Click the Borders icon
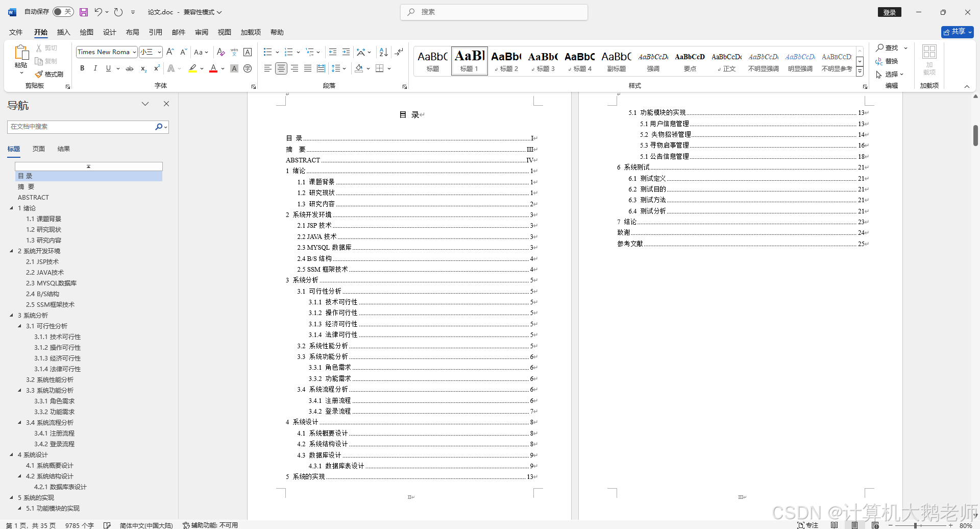Image resolution: width=980 pixels, height=529 pixels. 380,68
